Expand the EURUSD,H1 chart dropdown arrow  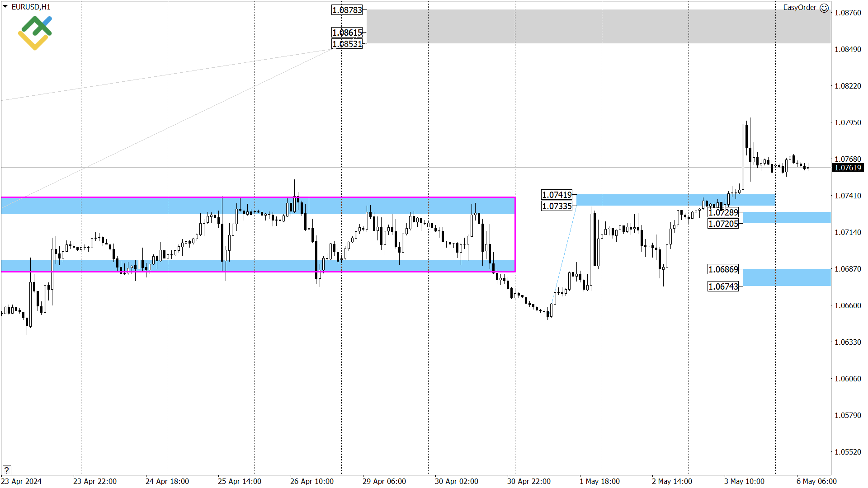click(5, 7)
